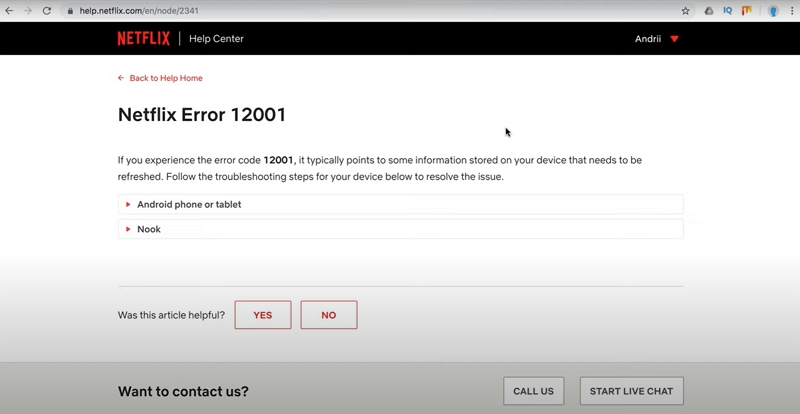
Task: Go back using browser back arrow
Action: [x=9, y=11]
